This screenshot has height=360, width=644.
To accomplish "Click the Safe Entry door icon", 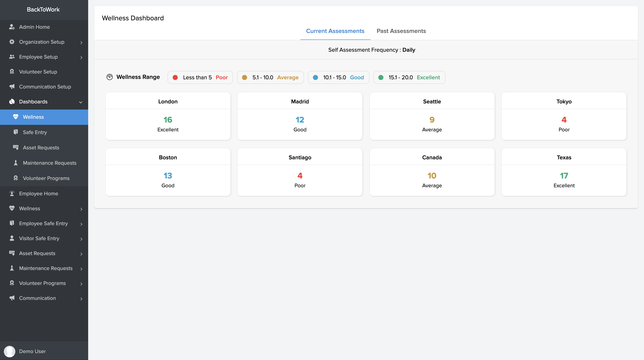I will [16, 132].
